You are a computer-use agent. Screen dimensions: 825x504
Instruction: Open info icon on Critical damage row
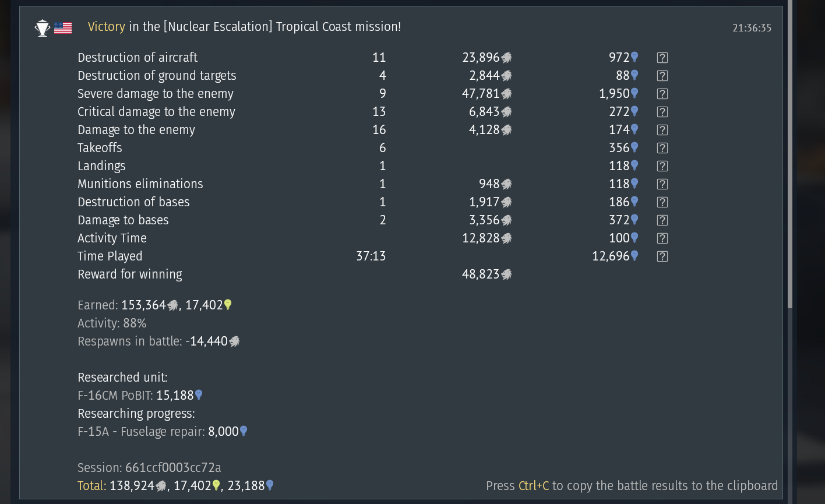click(x=662, y=112)
